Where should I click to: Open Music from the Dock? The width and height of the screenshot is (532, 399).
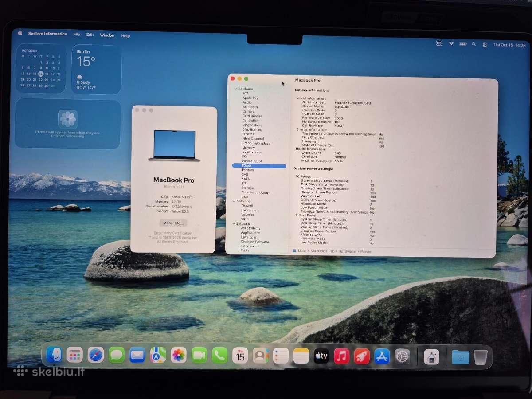point(341,356)
